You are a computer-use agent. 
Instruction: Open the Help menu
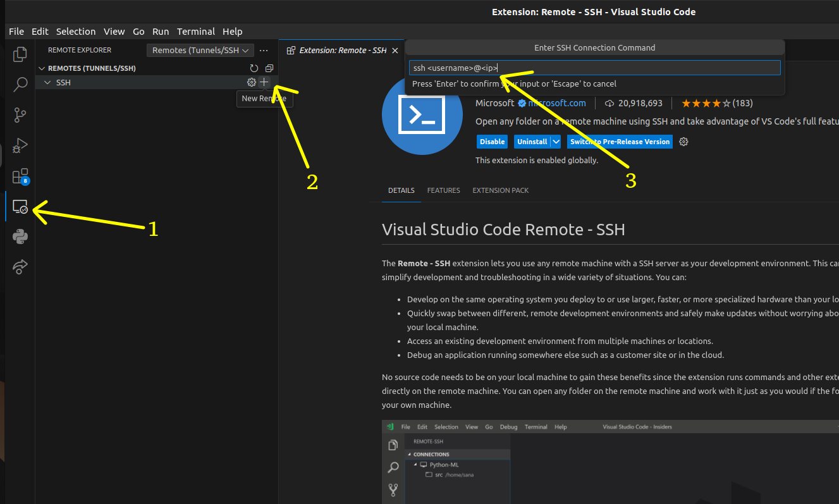(233, 31)
